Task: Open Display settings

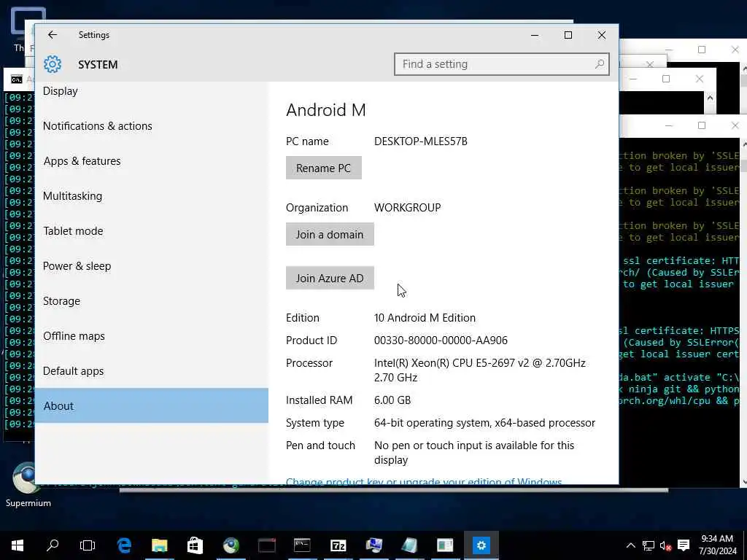Action: point(60,91)
